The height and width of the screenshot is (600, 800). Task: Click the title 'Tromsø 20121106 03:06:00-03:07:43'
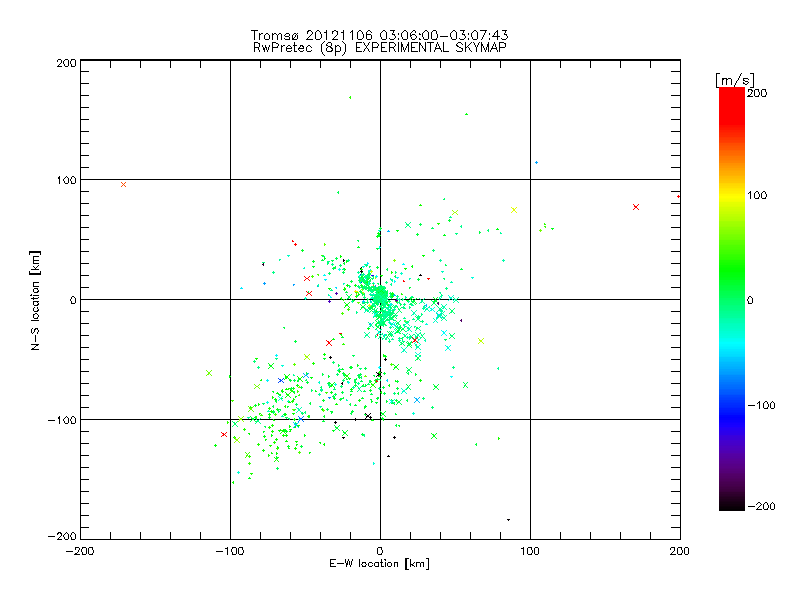[379, 35]
